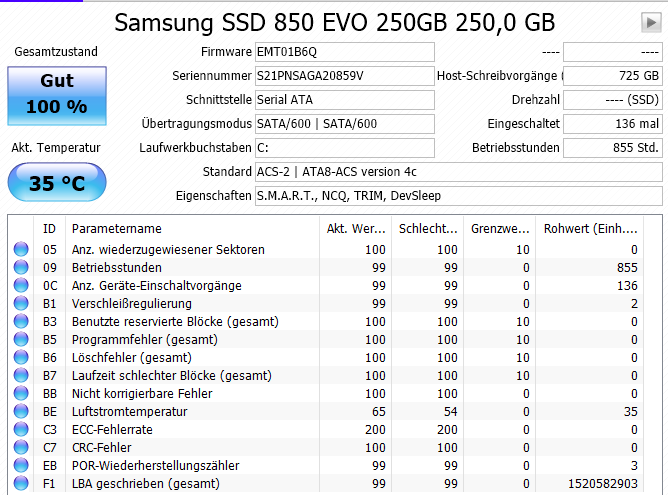
Task: Click the Eigenschaften field S.M.A.R.T., NCQ
Action: coord(459,196)
